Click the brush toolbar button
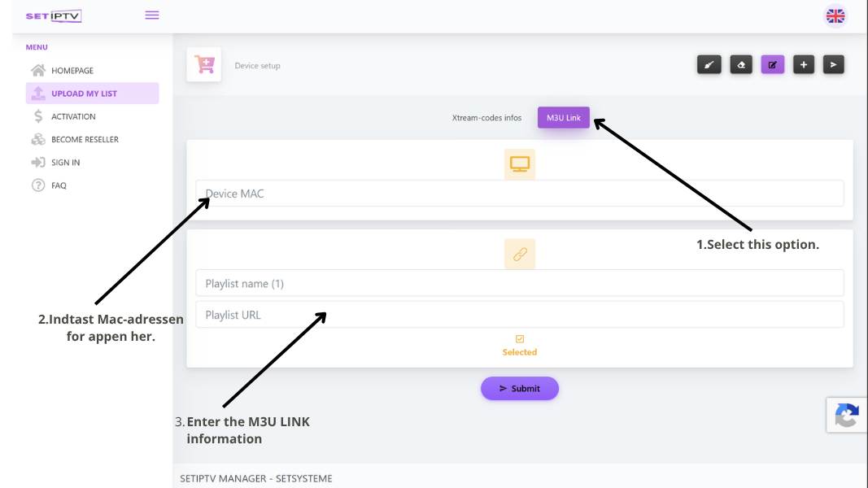Screen dimensions: 868x488 point(709,65)
